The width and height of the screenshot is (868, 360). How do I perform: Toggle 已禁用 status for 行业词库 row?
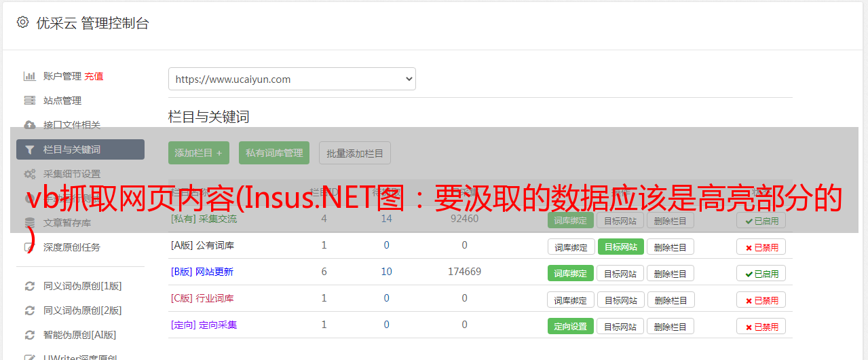tap(761, 300)
